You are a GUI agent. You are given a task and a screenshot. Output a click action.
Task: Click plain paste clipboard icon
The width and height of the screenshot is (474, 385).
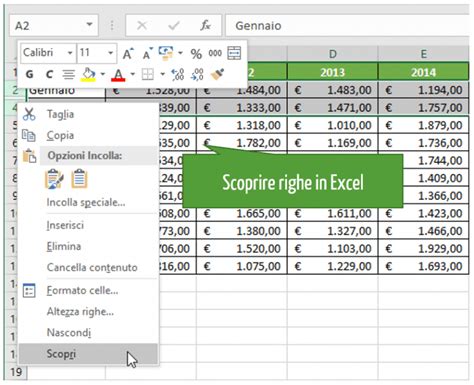click(79, 179)
